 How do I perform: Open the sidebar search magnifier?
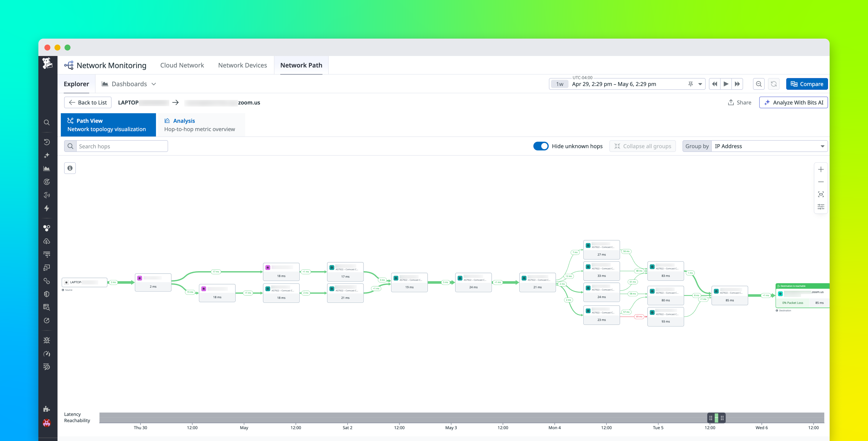(47, 123)
